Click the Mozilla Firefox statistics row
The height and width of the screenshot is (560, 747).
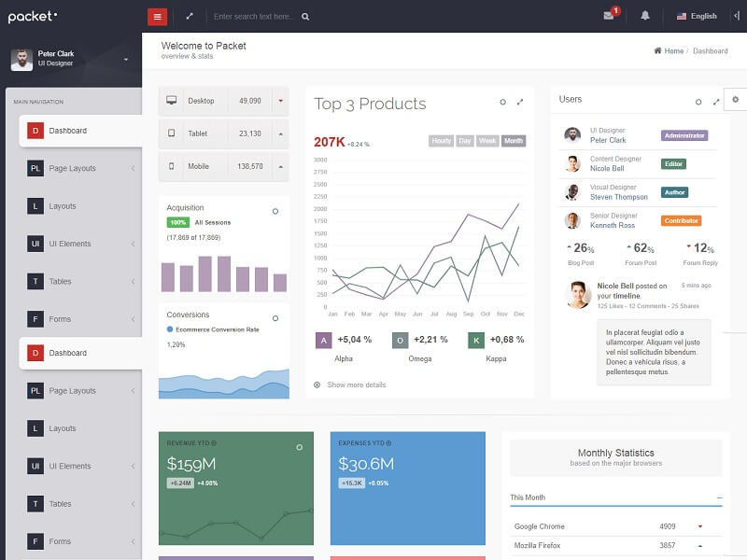click(616, 545)
